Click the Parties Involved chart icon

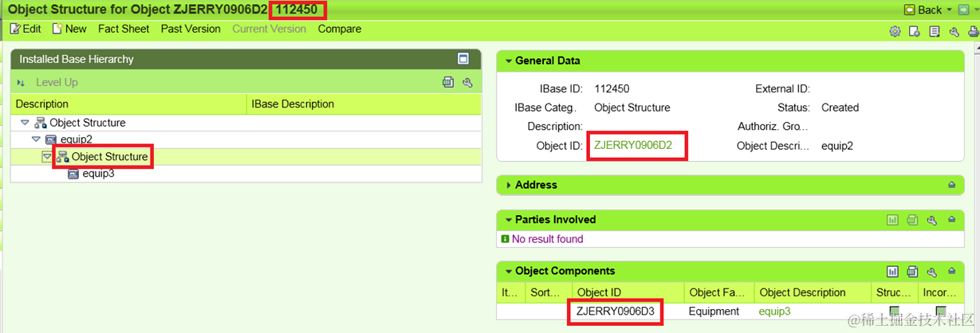(x=893, y=220)
